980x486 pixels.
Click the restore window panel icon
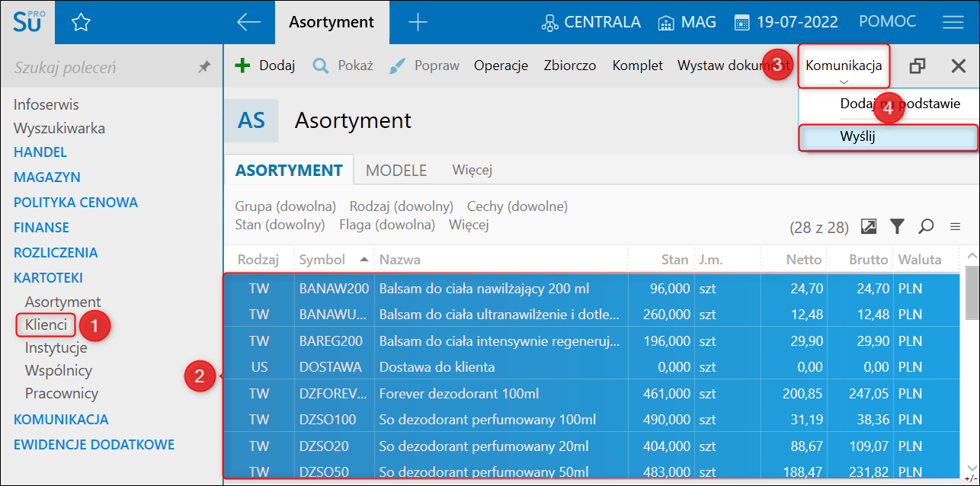tap(918, 66)
